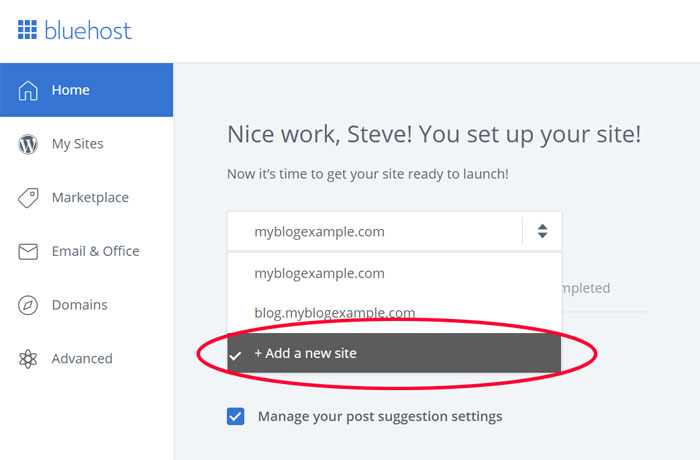Click the WordPress icon beside My Sites

[x=28, y=144]
